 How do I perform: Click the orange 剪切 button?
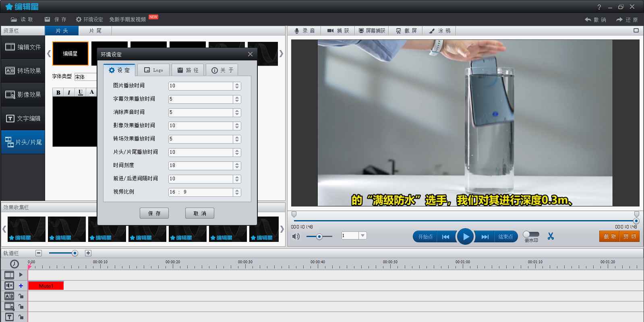click(630, 236)
